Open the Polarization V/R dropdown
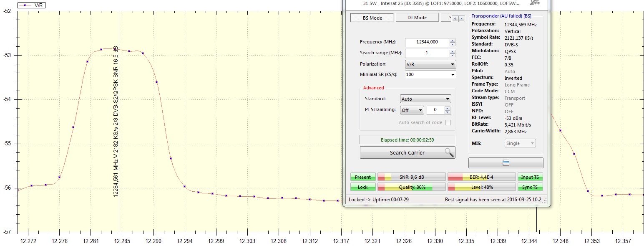 point(430,64)
